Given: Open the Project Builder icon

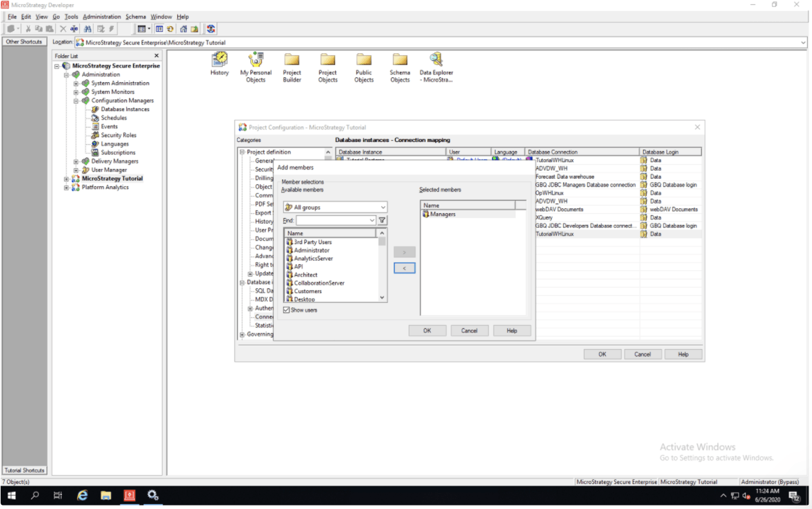Looking at the screenshot, I should [292, 61].
